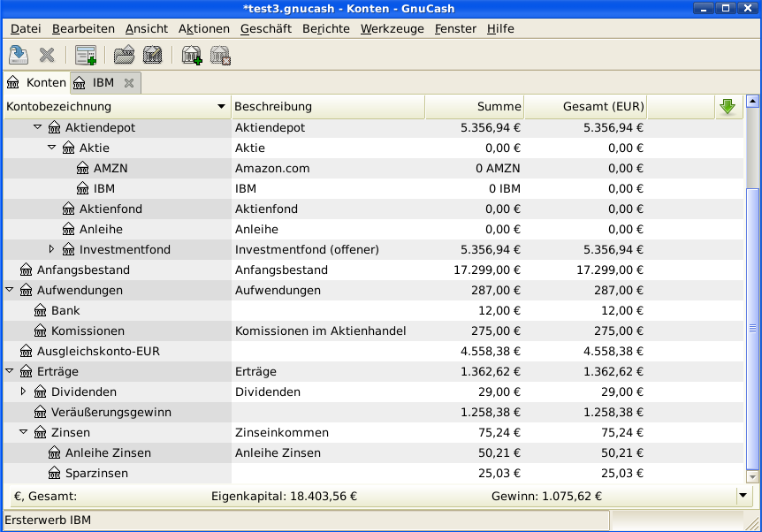Click the Close (X) toolbar icon
762x532 pixels.
click(x=47, y=56)
